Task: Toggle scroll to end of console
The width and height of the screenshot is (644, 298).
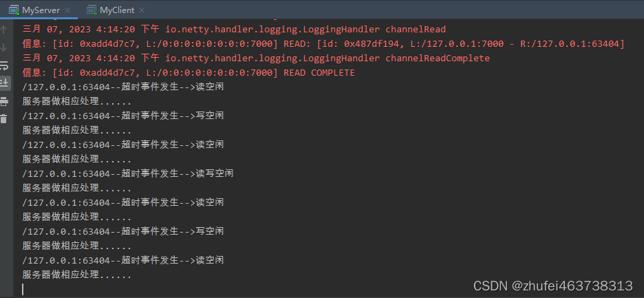Action: 4,83
